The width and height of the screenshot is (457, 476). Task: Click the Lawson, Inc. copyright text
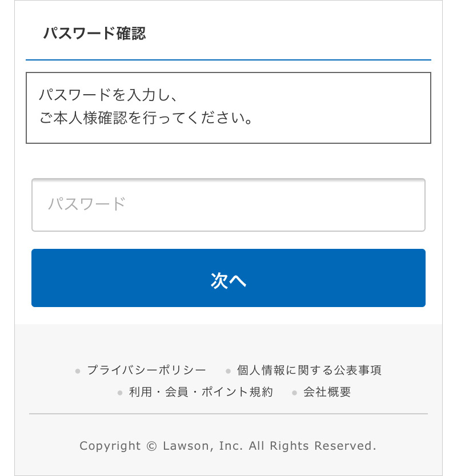tap(203, 446)
